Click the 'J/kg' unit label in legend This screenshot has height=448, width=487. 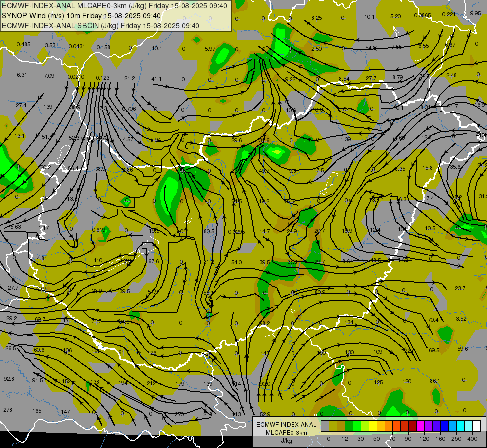click(287, 441)
